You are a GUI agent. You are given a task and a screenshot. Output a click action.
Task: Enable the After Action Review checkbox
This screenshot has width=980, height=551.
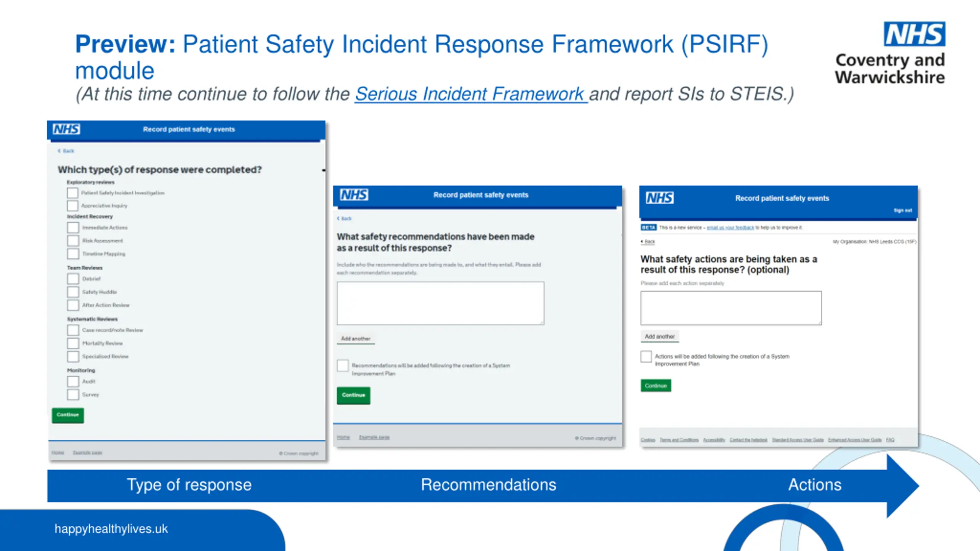tap(73, 305)
